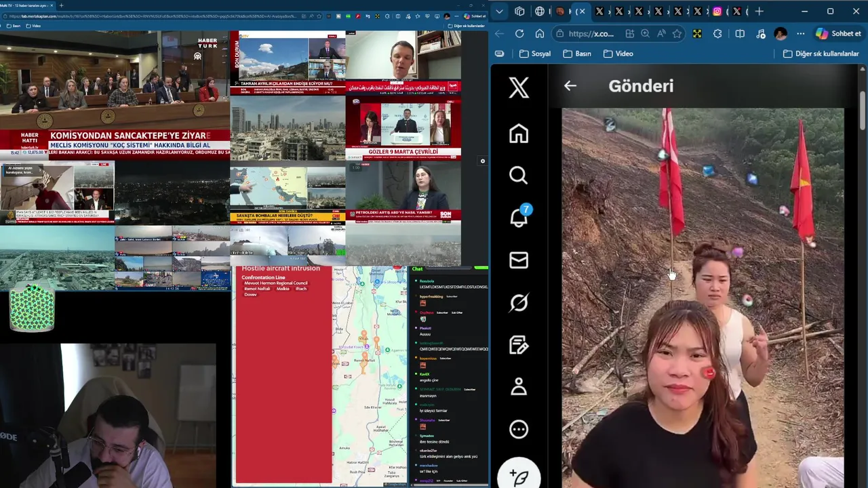
Task: Click the read aloud icon in address bar
Action: [661, 34]
